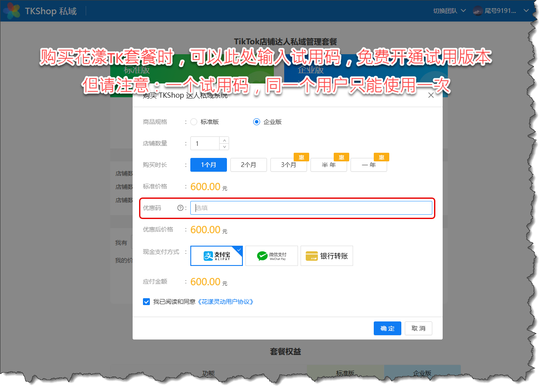The height and width of the screenshot is (392, 546).
Task: Click the TKShop 私域 header title
Action: click(x=51, y=11)
